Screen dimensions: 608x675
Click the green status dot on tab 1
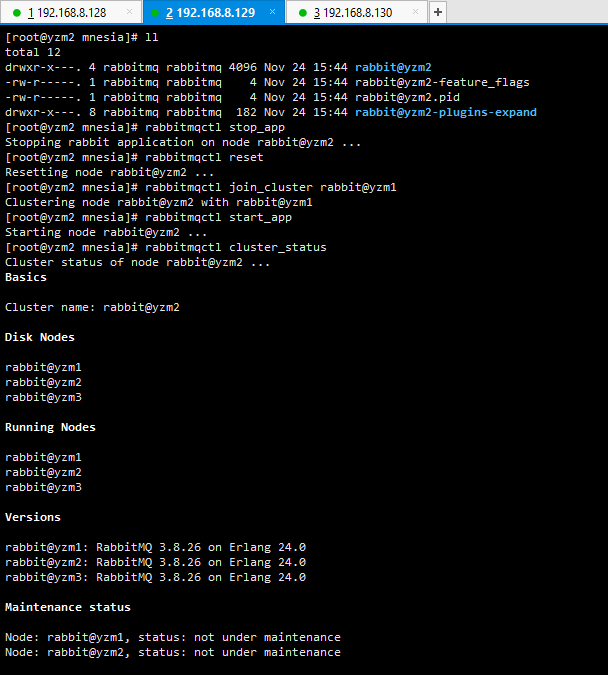17,13
